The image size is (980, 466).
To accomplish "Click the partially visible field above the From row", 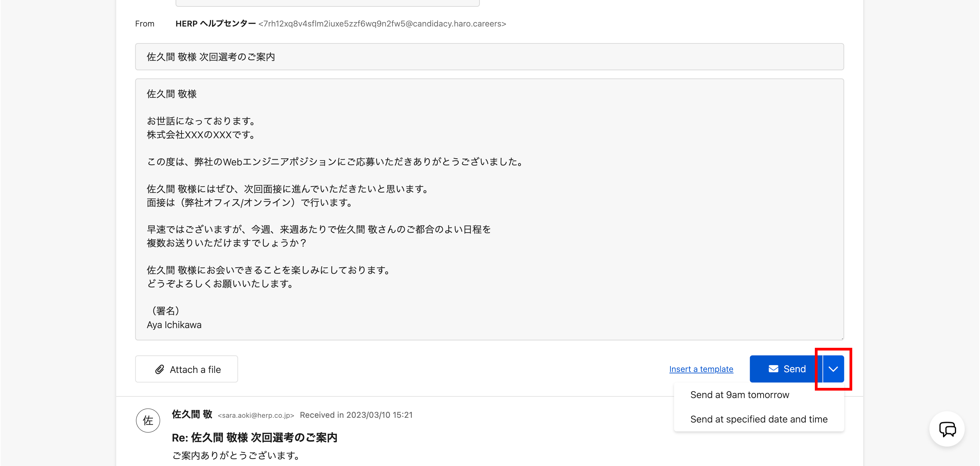I will point(327,3).
